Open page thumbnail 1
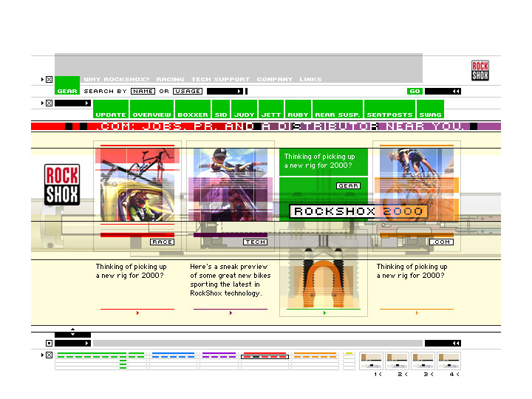This screenshot has height=399, width=532. click(x=371, y=361)
